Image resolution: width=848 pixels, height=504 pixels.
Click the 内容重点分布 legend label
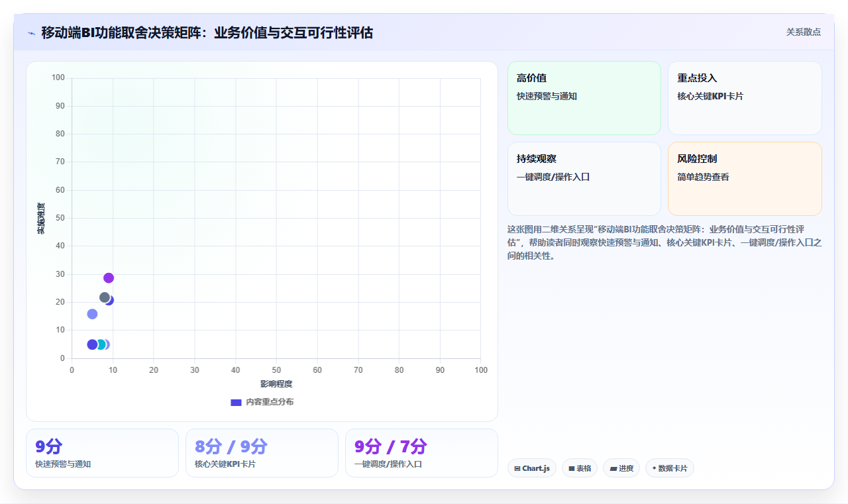pyautogui.click(x=270, y=402)
